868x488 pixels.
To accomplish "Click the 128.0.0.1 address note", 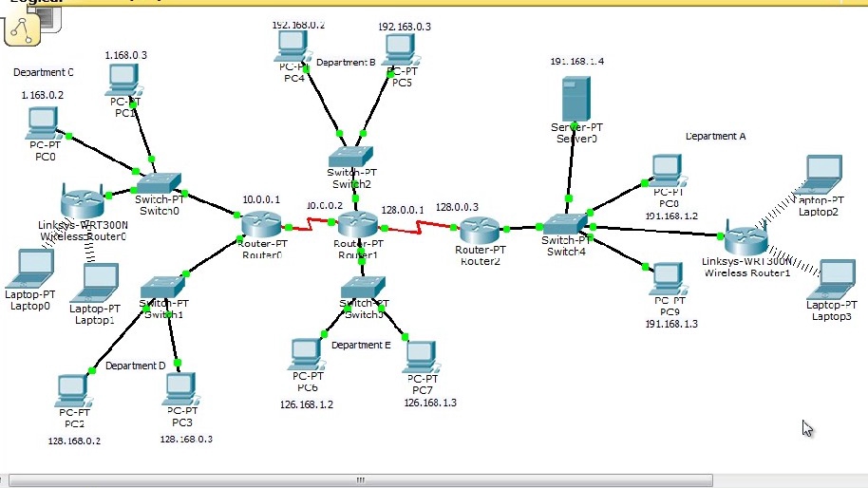I will click(403, 210).
